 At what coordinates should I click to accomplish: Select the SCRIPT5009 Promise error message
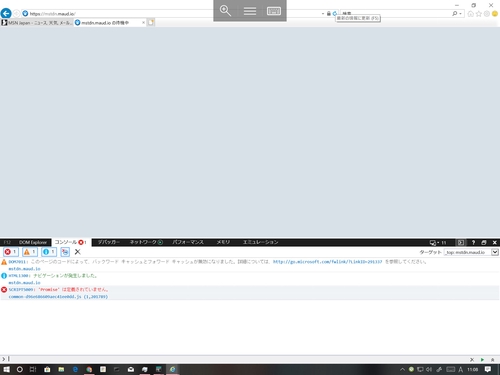point(58,289)
